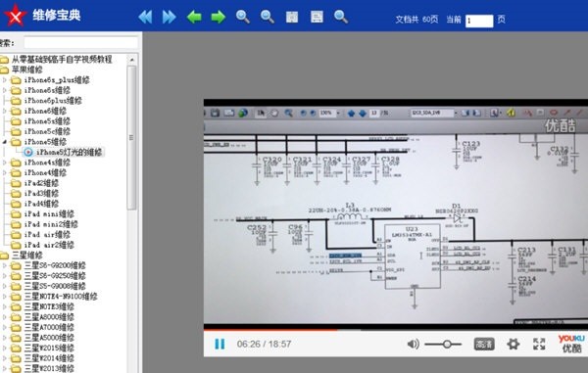Expand 三星NOTE4-N9100维修 folder arrow
588x373 pixels.
tap(5, 297)
